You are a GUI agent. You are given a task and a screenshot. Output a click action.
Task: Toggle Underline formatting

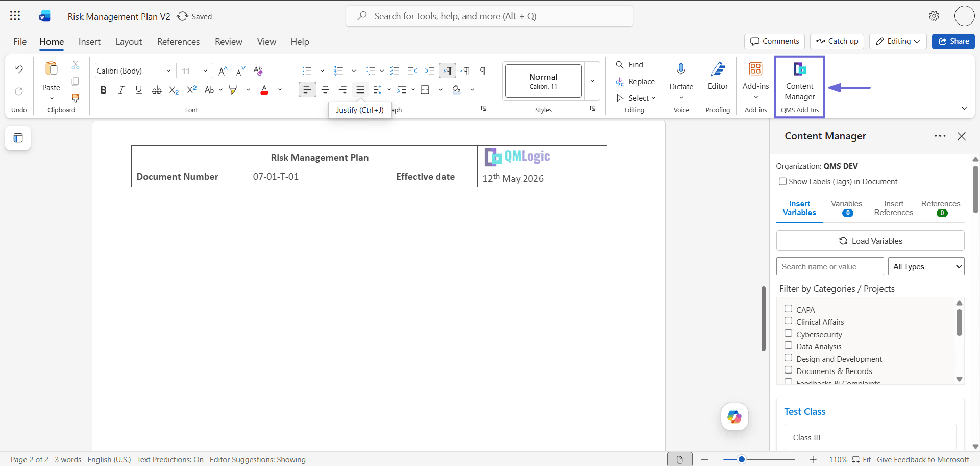click(138, 90)
